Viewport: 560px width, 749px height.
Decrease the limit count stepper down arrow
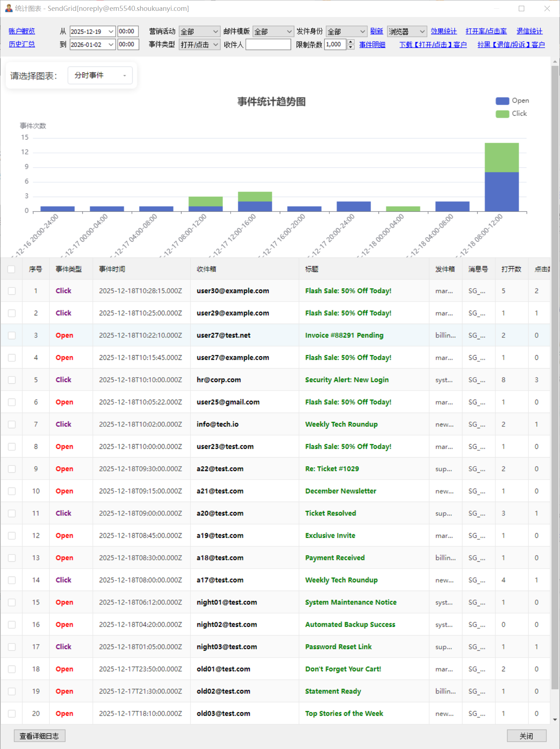(350, 47)
